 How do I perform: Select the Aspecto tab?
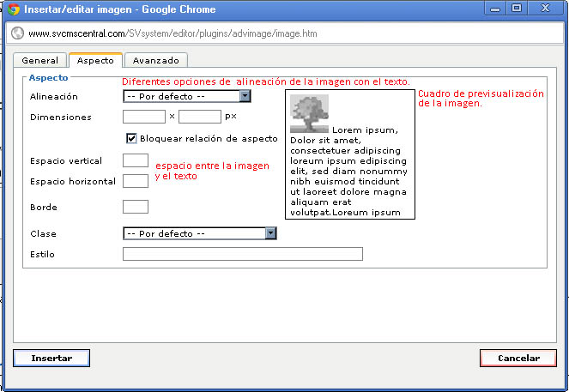(94, 61)
